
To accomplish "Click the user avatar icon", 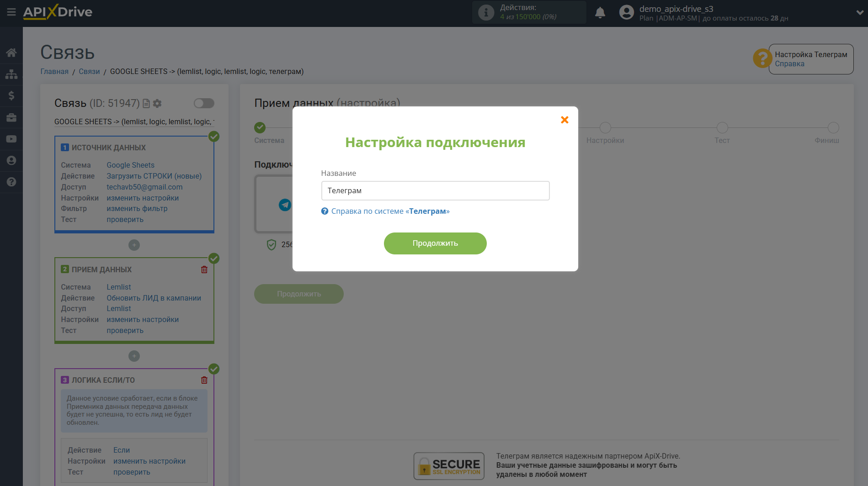I will (626, 12).
